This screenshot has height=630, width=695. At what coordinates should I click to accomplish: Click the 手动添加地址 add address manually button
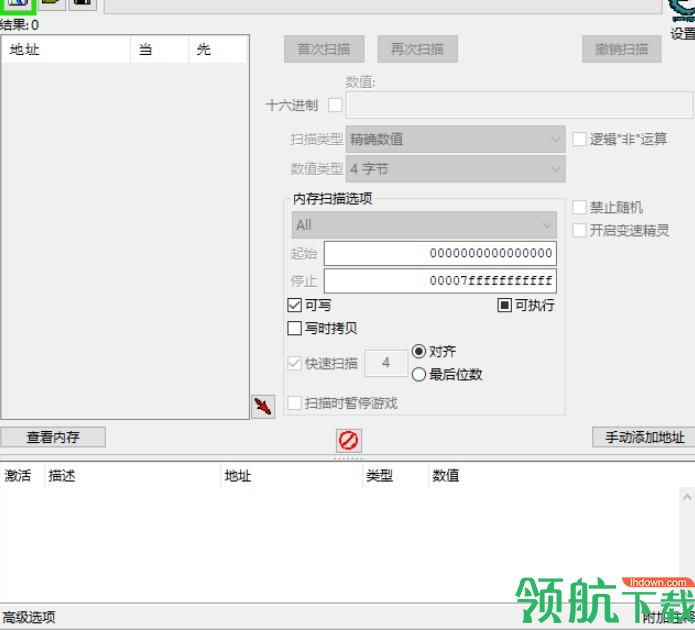pos(644,437)
